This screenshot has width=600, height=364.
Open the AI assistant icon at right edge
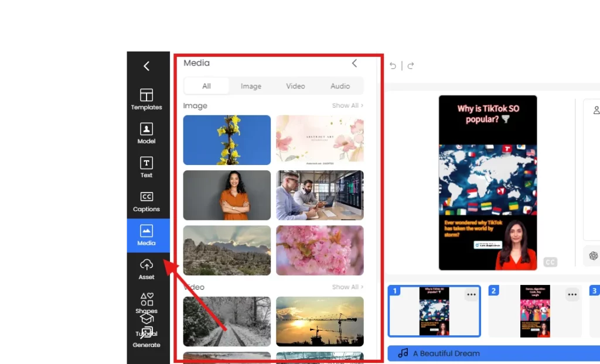(594, 256)
